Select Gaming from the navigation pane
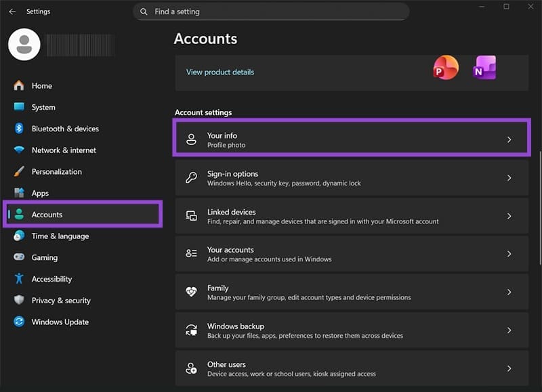The image size is (542, 392). pos(43,257)
